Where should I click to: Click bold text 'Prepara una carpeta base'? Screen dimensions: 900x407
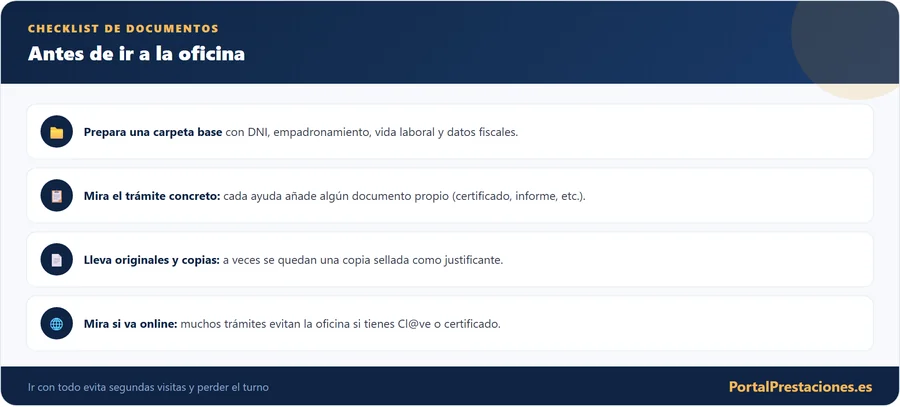click(153, 132)
